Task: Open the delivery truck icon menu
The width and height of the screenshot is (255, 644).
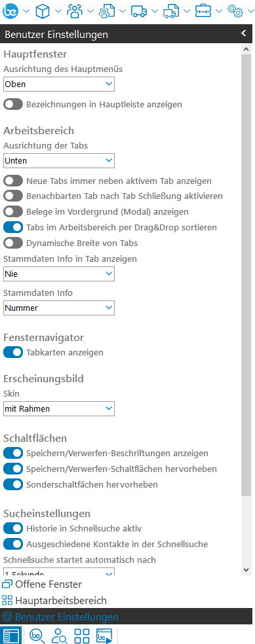Action: click(x=139, y=11)
